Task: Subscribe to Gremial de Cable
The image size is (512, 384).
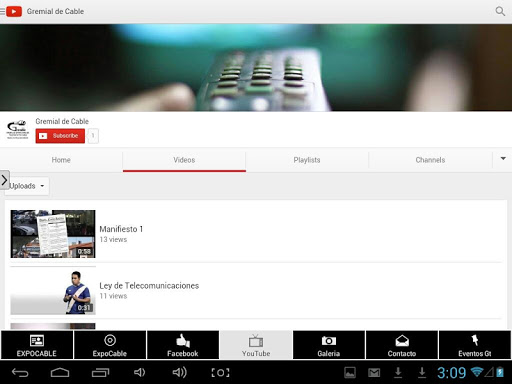Action: pyautogui.click(x=60, y=136)
